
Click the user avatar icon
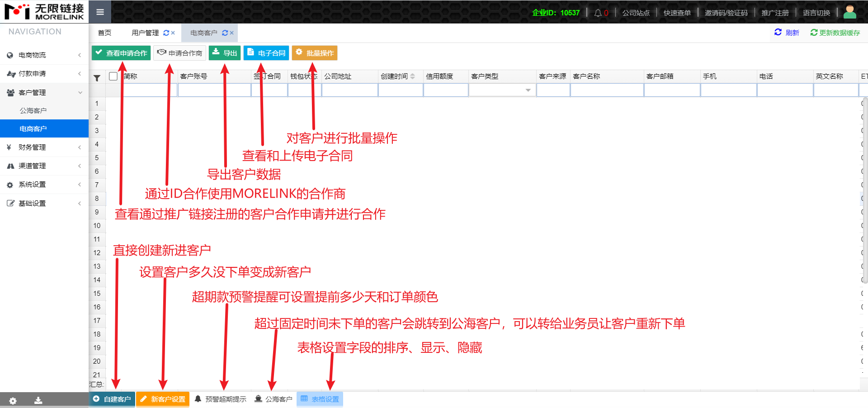pos(849,12)
